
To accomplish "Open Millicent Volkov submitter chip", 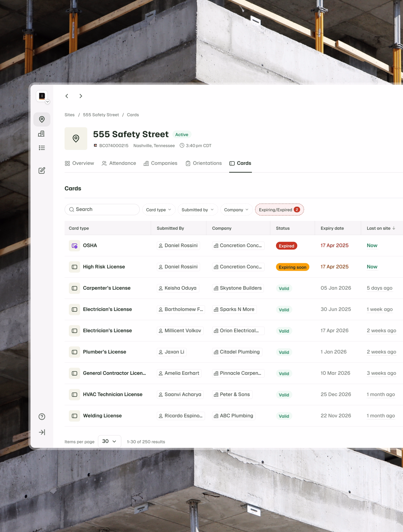I will tap(180, 331).
